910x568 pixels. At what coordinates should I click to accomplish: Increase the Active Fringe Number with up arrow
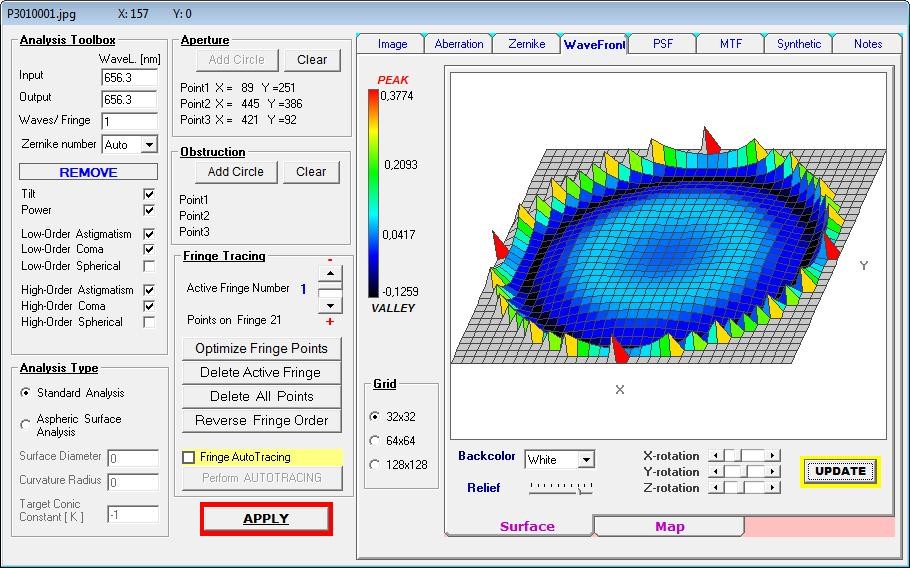[x=329, y=273]
